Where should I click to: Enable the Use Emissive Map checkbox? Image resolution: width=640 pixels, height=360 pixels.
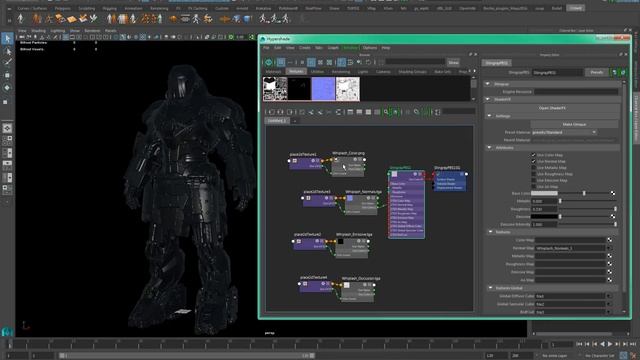click(533, 180)
